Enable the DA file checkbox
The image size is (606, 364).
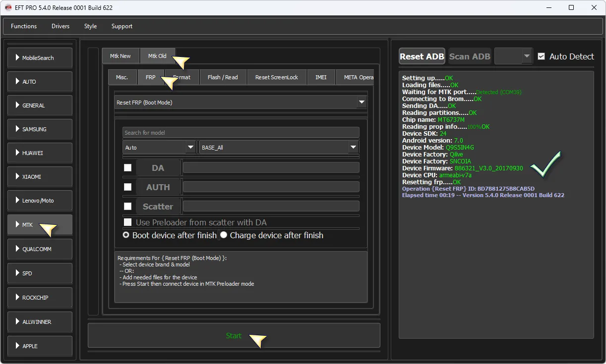click(x=128, y=168)
